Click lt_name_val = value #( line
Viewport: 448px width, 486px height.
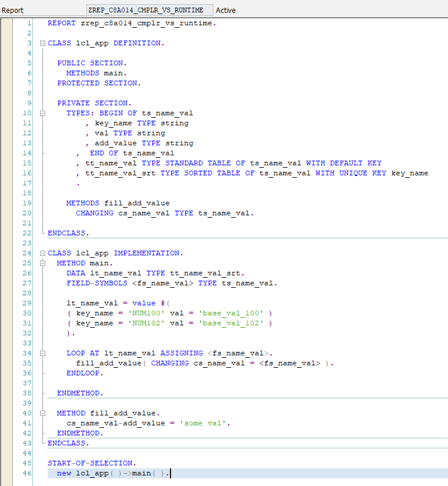[x=118, y=304]
